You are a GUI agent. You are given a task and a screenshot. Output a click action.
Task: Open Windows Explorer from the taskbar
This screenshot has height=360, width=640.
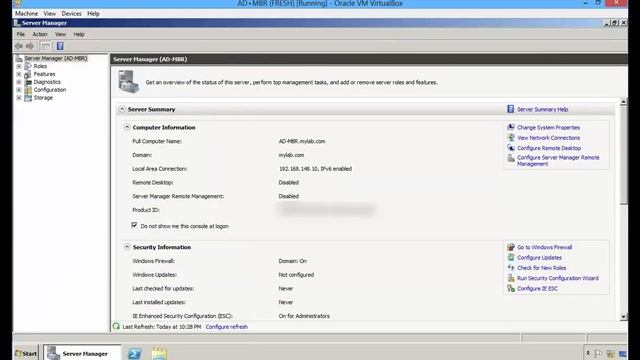tap(159, 353)
